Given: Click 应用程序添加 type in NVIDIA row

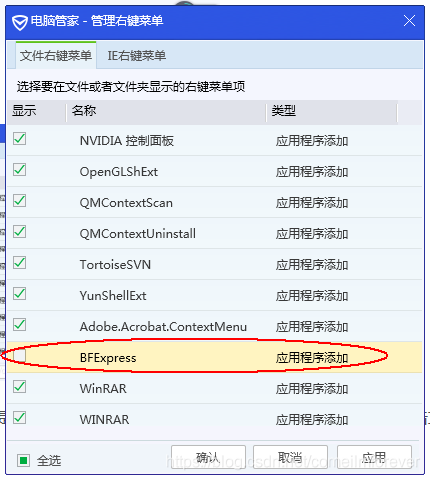Looking at the screenshot, I should [x=312, y=141].
